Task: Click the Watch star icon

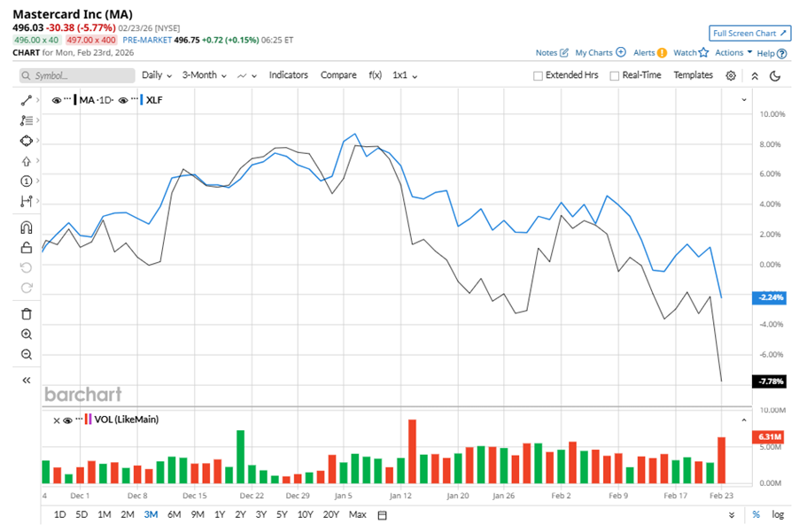Action: pyautogui.click(x=703, y=52)
